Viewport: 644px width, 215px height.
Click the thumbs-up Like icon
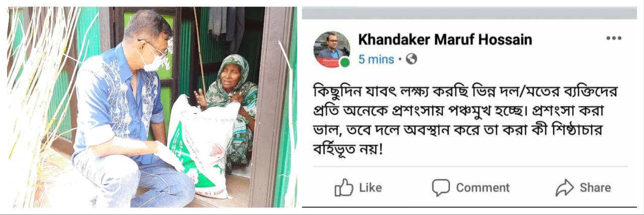[344, 188]
